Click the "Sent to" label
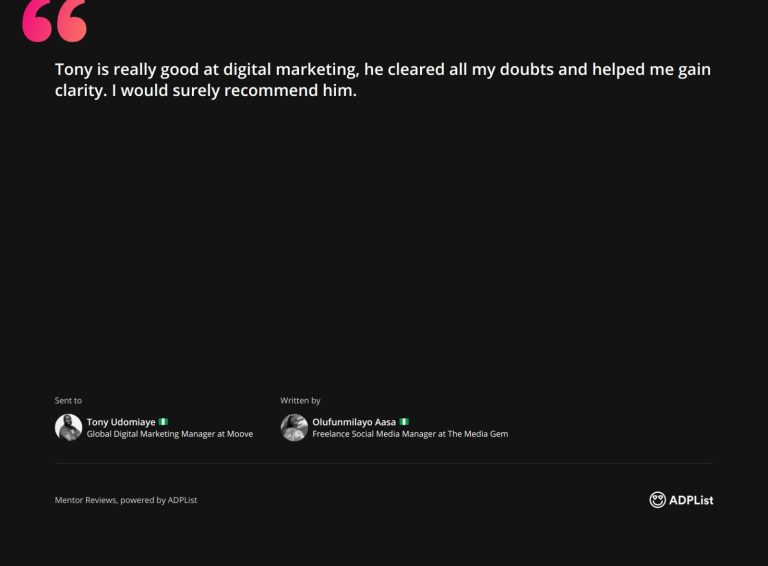The height and width of the screenshot is (566, 768). tap(68, 401)
